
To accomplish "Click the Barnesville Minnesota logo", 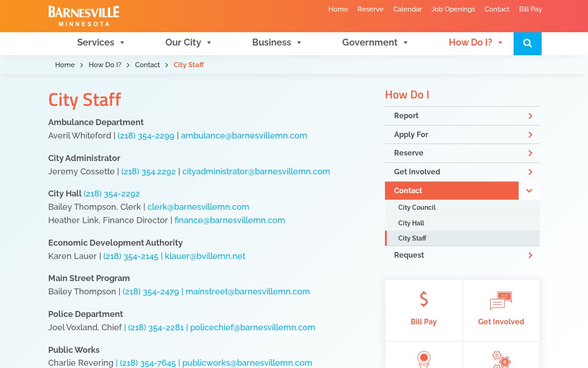I will (x=84, y=16).
